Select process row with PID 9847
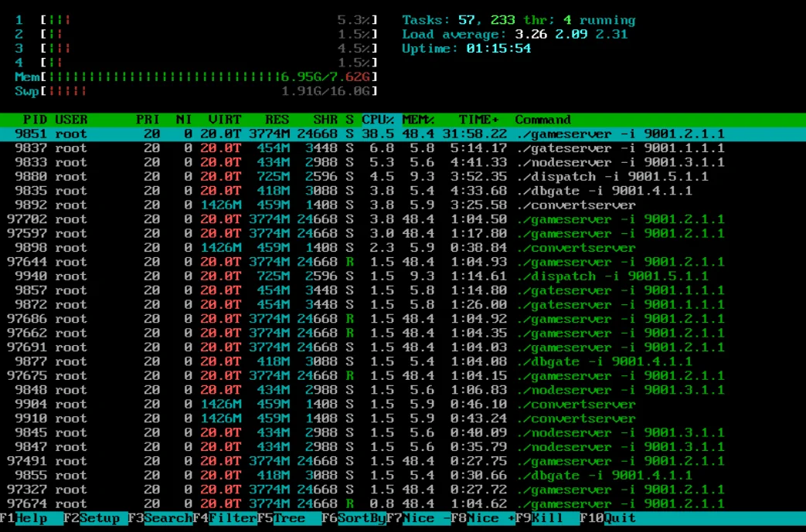Image resolution: width=806 pixels, height=532 pixels. tap(403, 447)
